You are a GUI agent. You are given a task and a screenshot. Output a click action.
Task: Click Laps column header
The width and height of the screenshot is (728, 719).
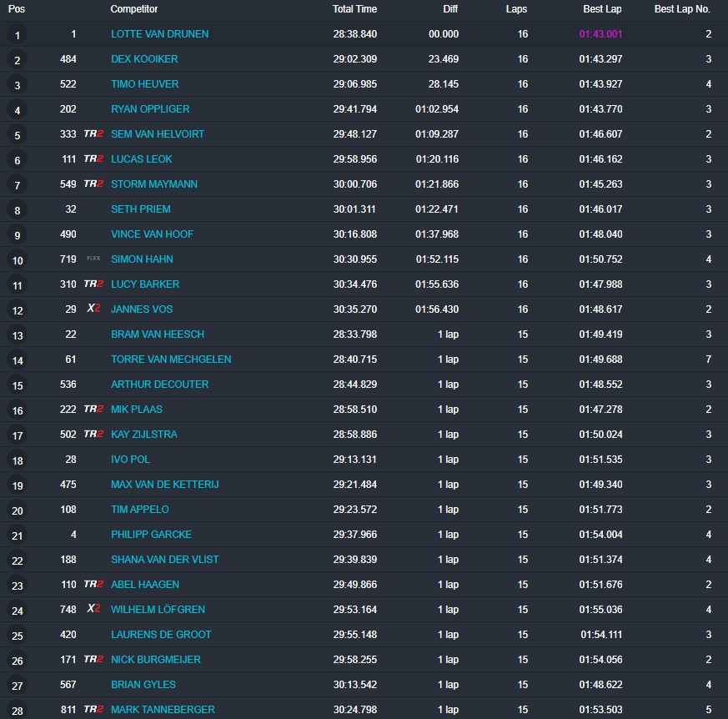[516, 9]
